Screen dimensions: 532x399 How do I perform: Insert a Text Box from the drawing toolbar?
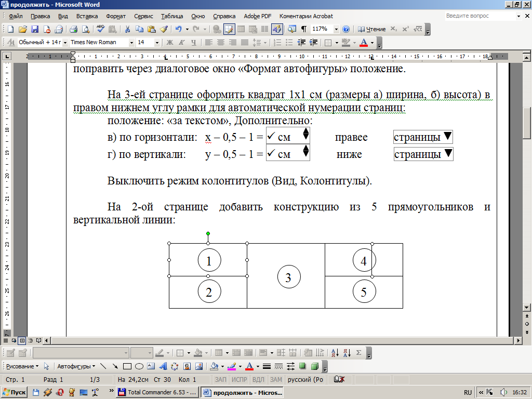[x=151, y=366]
